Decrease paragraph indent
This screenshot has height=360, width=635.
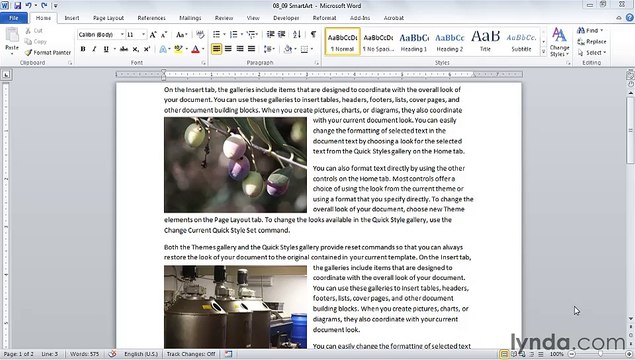point(271,35)
